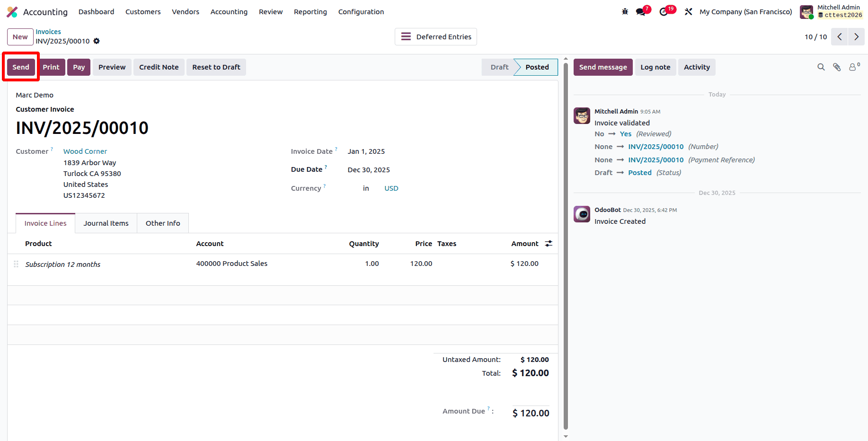Switch status to Draft in the status bar
The width and height of the screenshot is (868, 441).
pyautogui.click(x=499, y=67)
